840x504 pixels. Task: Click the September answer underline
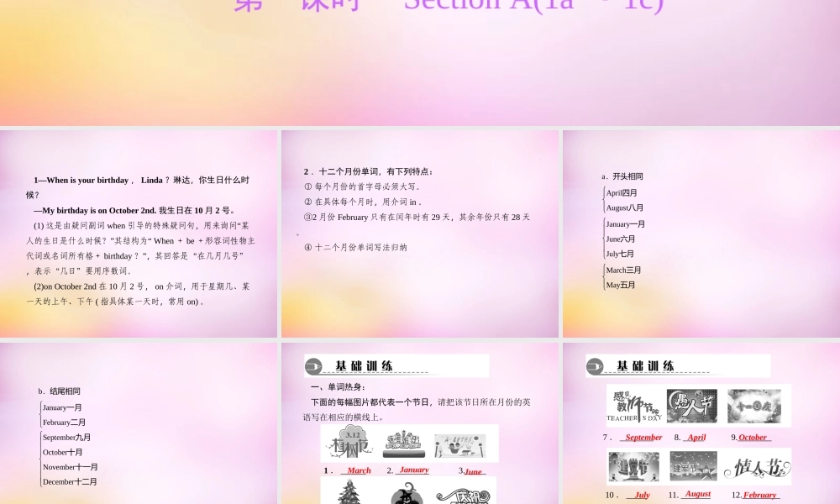coord(642,438)
